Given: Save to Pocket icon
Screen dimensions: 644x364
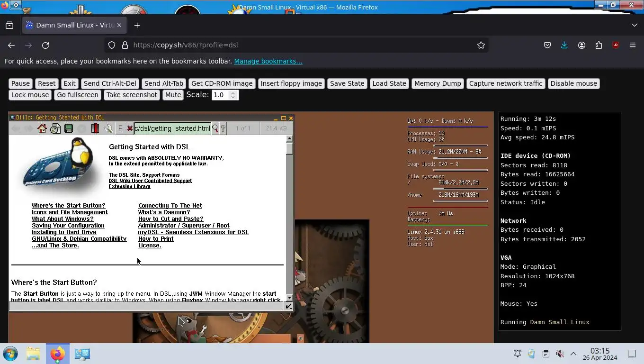Looking at the screenshot, I should coord(547,45).
